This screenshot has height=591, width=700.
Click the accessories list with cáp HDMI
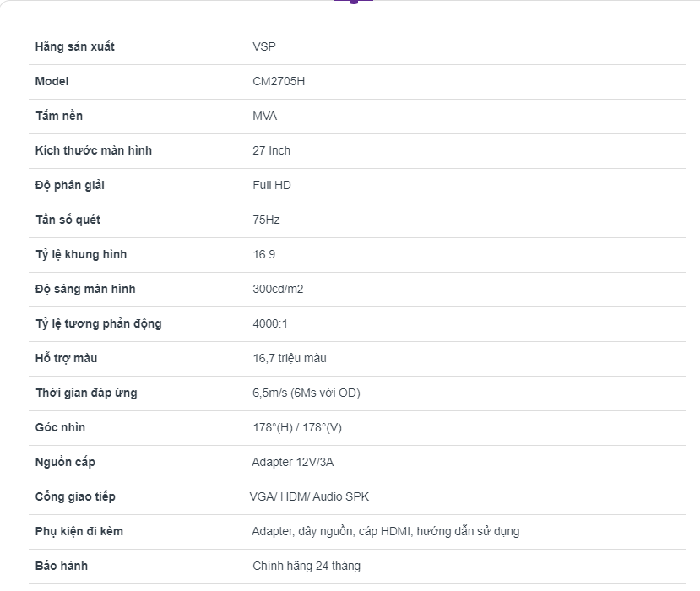(386, 531)
